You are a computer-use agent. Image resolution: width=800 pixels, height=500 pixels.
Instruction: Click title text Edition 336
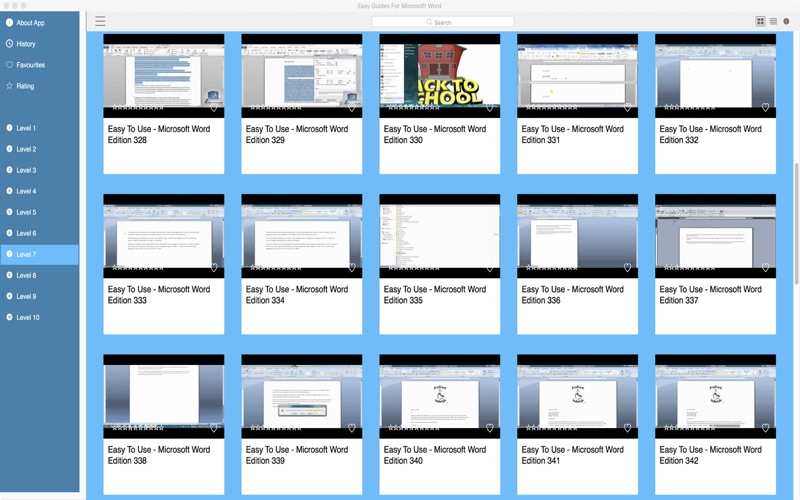click(x=572, y=294)
